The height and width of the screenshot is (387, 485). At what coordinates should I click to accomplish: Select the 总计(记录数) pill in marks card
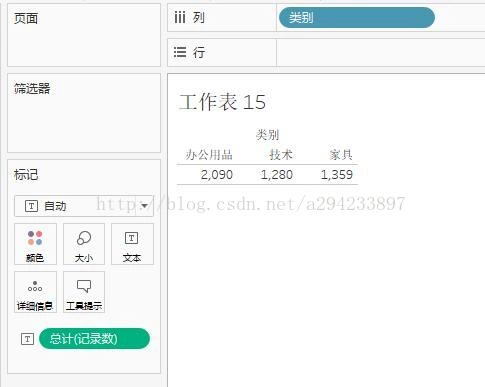tap(94, 339)
